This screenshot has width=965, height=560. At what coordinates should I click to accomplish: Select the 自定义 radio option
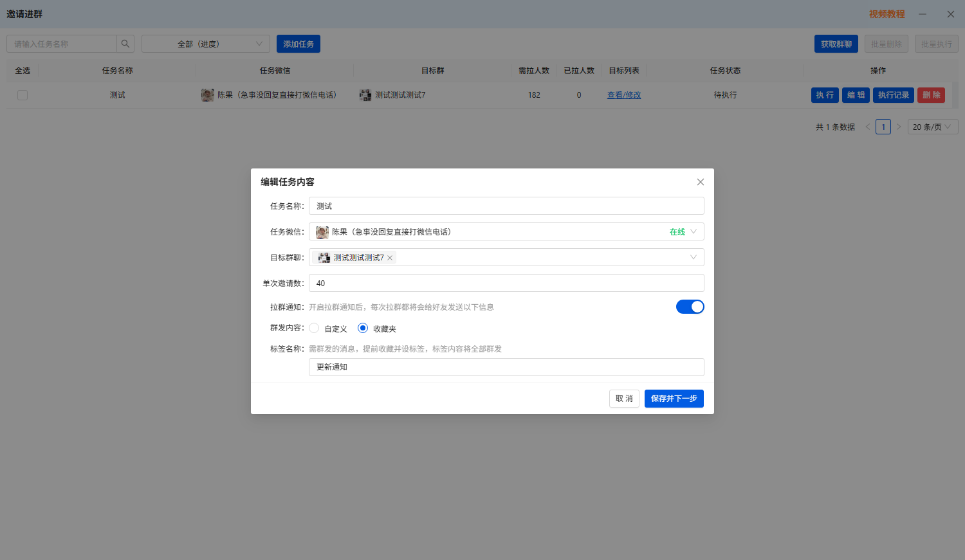[314, 328]
